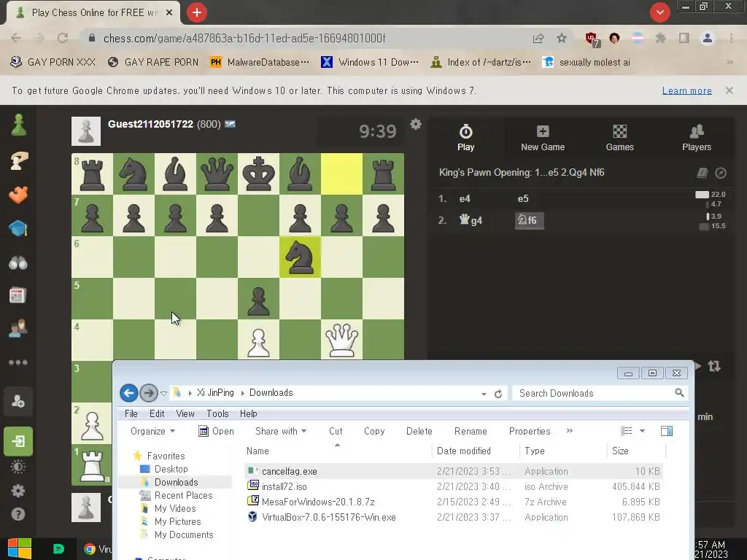This screenshot has width=747, height=560.
Task: Click the add friend sidebar icon
Action: coord(18,402)
